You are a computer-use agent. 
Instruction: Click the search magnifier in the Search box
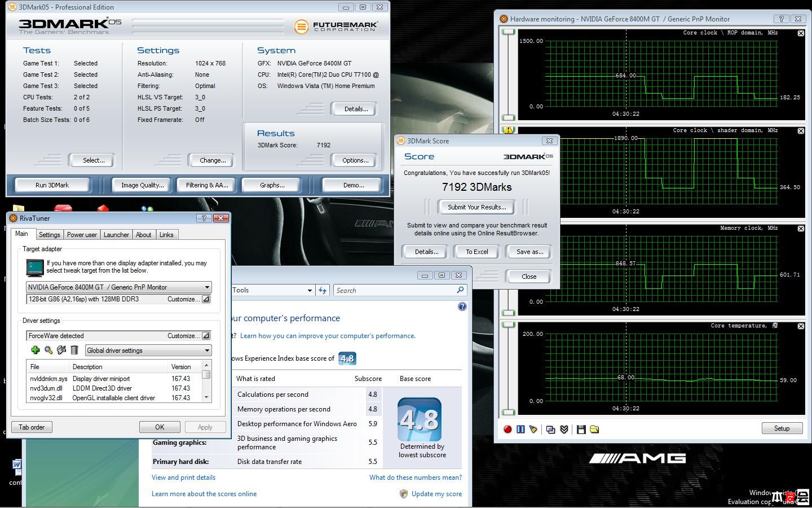pos(460,290)
